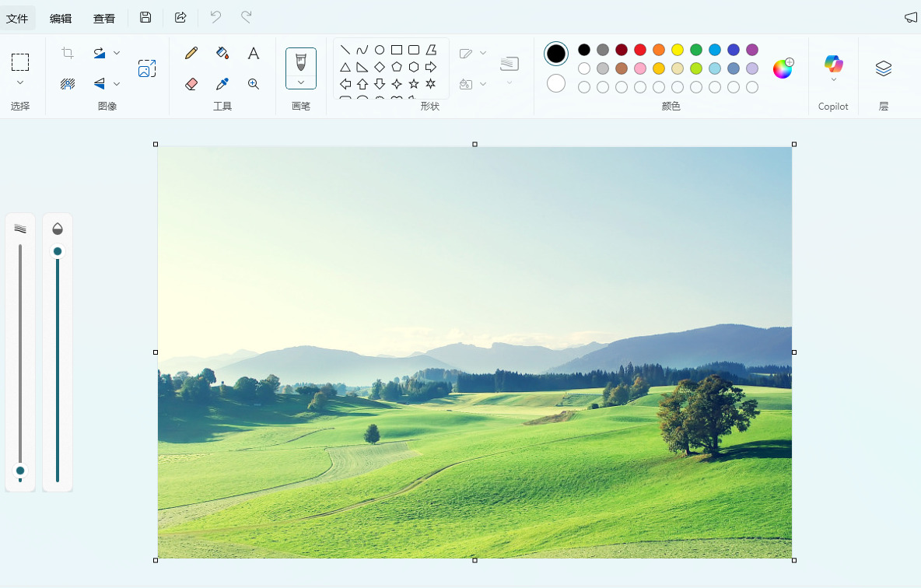Click the Size line thickness button
The height and width of the screenshot is (588, 921).
tap(510, 64)
